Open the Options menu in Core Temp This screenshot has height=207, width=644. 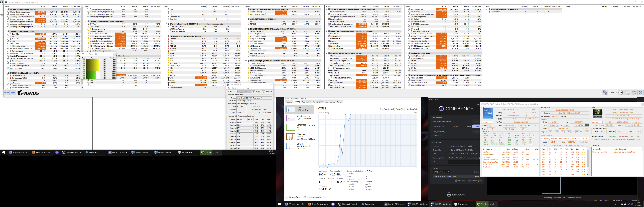click(234, 88)
